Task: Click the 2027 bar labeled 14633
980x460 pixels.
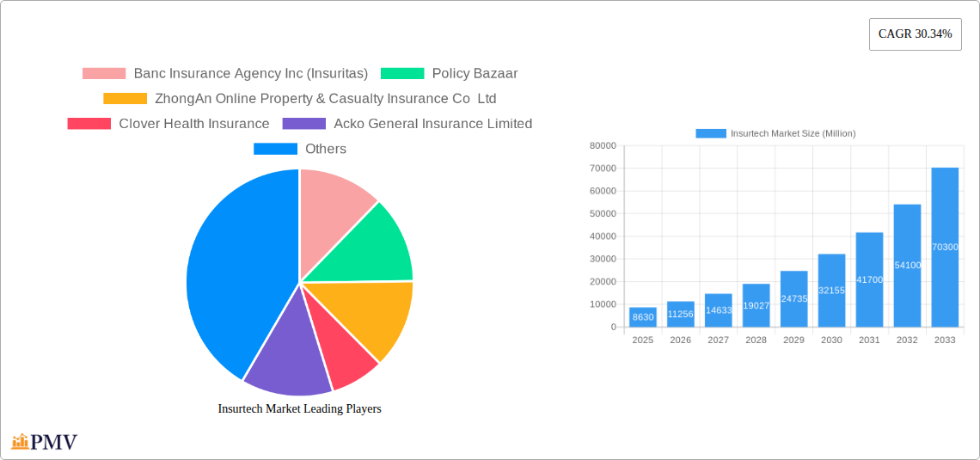Action: (x=718, y=310)
